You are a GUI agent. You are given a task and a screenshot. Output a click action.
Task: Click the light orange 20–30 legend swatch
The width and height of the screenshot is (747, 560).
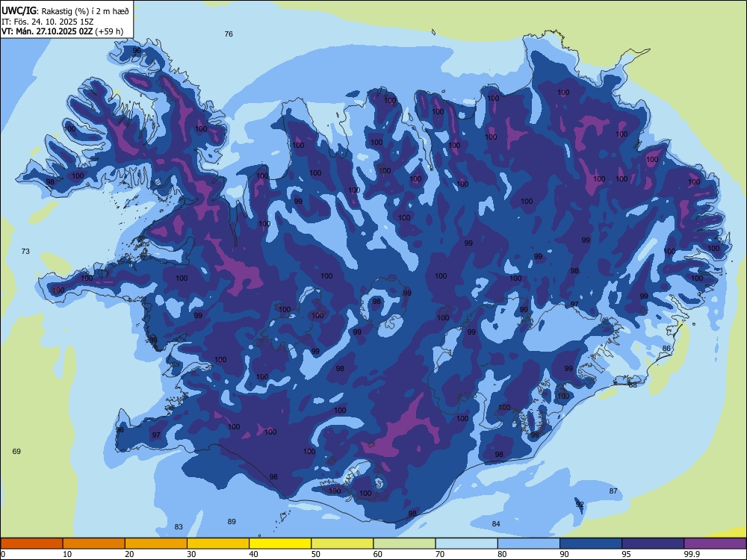pos(156,544)
